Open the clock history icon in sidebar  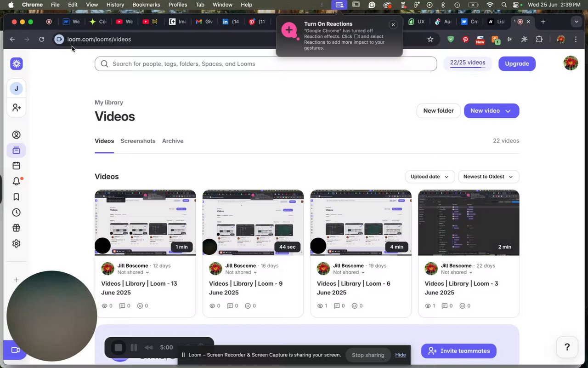(x=17, y=213)
